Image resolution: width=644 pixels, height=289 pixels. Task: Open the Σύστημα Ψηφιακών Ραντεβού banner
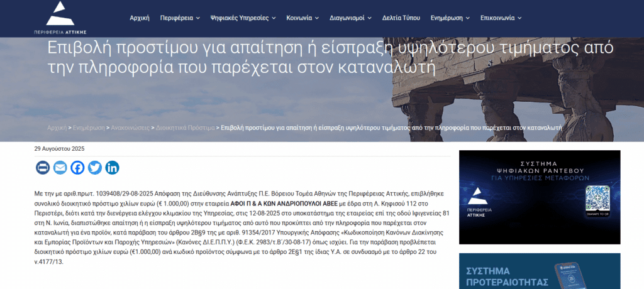tap(540, 197)
